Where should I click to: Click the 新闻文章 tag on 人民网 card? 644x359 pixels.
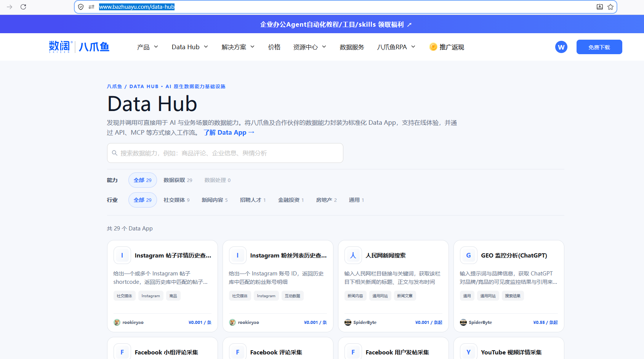405,296
